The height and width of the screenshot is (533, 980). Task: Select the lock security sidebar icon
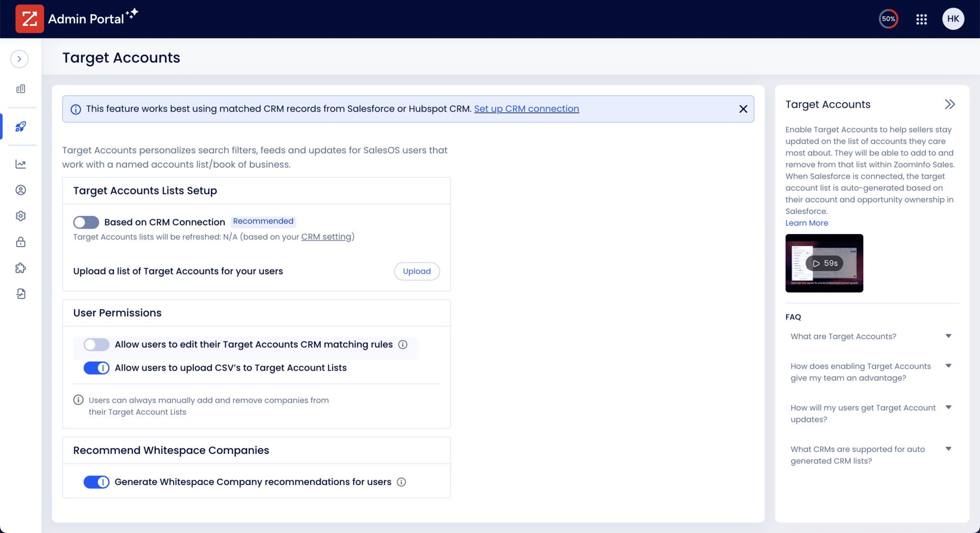coord(21,242)
